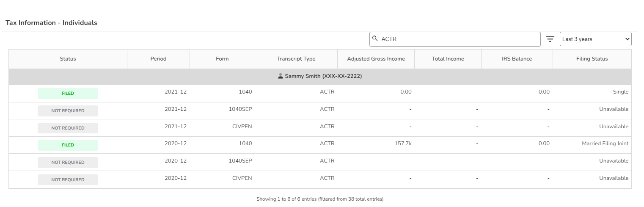Viewport: 644px width, 207px height.
Task: Click in the ACTR search field
Action: click(455, 39)
